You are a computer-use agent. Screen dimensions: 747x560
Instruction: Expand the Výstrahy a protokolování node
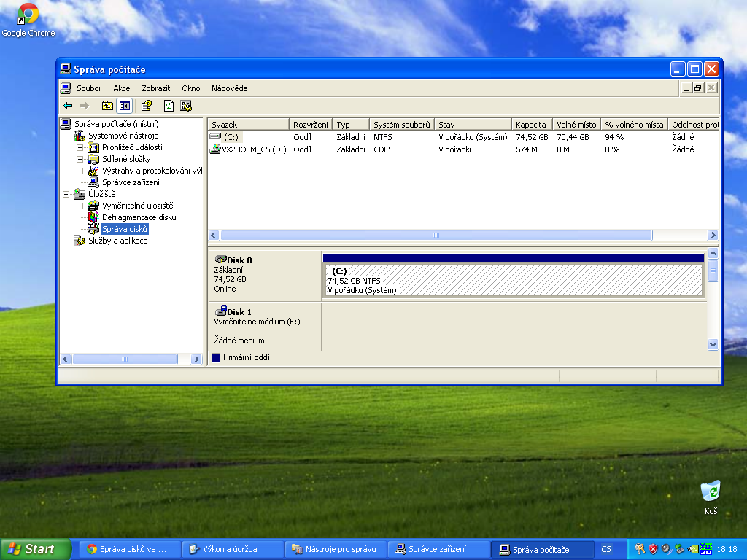coord(80,171)
